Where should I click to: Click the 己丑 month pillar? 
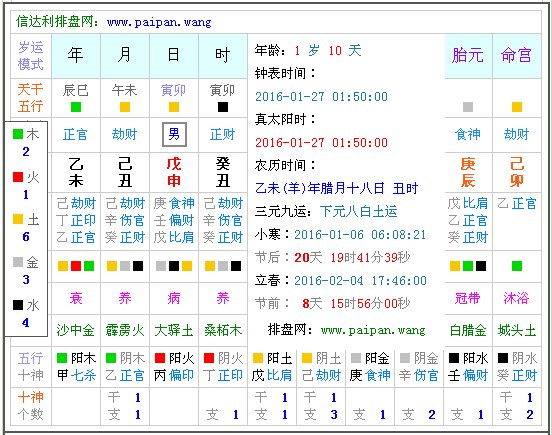click(x=125, y=172)
